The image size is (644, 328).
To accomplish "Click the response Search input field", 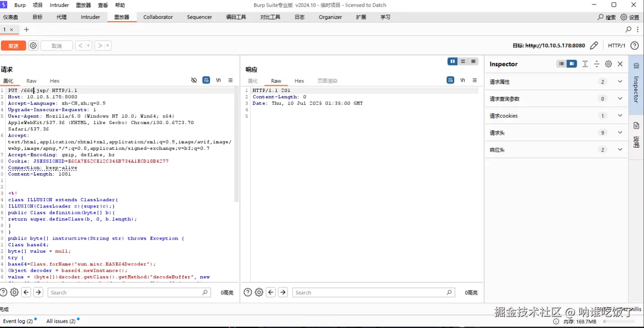I will pos(374,292).
